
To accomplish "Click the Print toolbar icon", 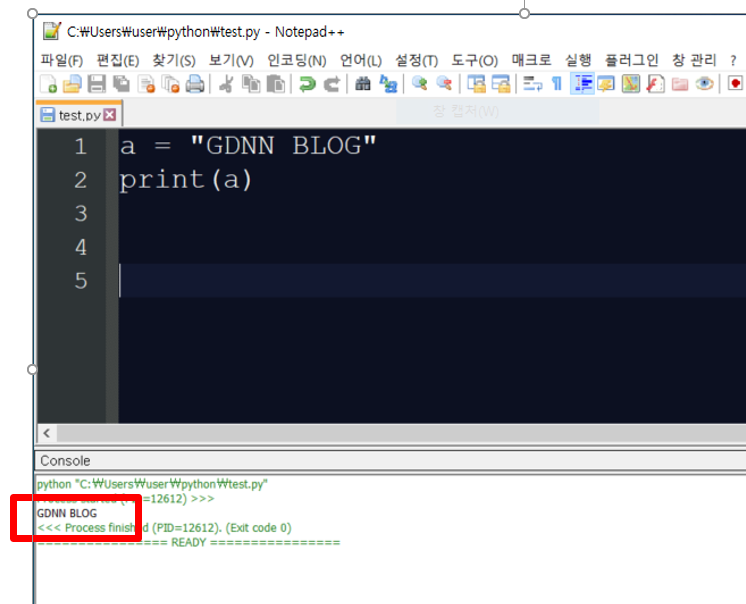I will pyautogui.click(x=195, y=84).
